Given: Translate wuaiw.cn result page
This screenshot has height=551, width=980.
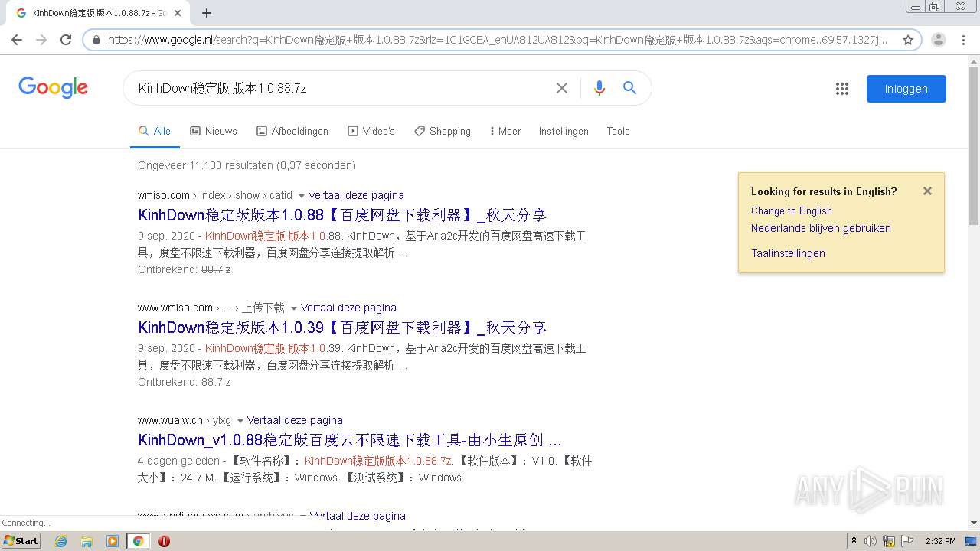Looking at the screenshot, I should coord(295,420).
